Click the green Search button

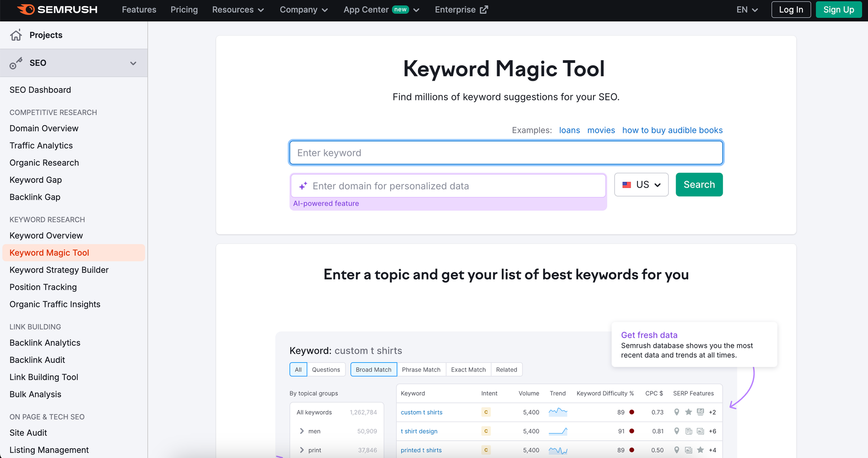(699, 185)
